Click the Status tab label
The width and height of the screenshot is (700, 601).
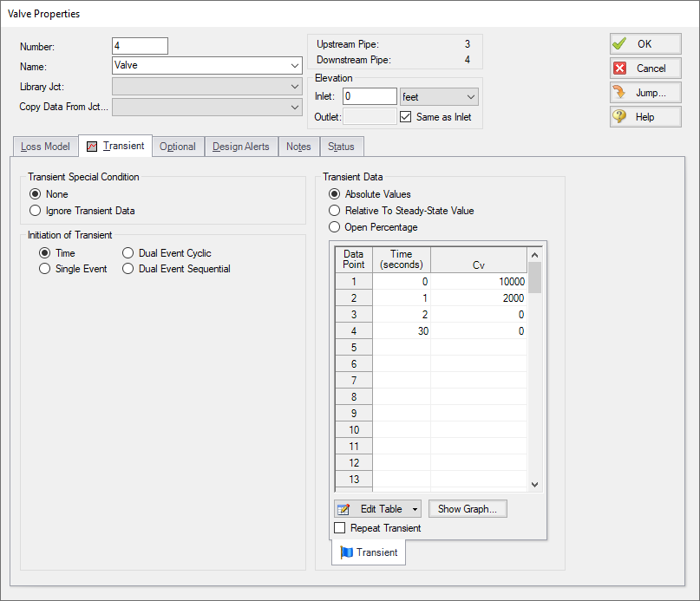click(x=341, y=146)
